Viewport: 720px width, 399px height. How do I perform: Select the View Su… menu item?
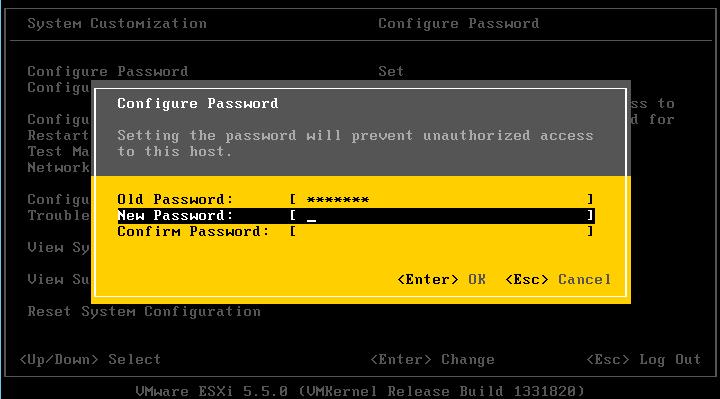coord(58,279)
